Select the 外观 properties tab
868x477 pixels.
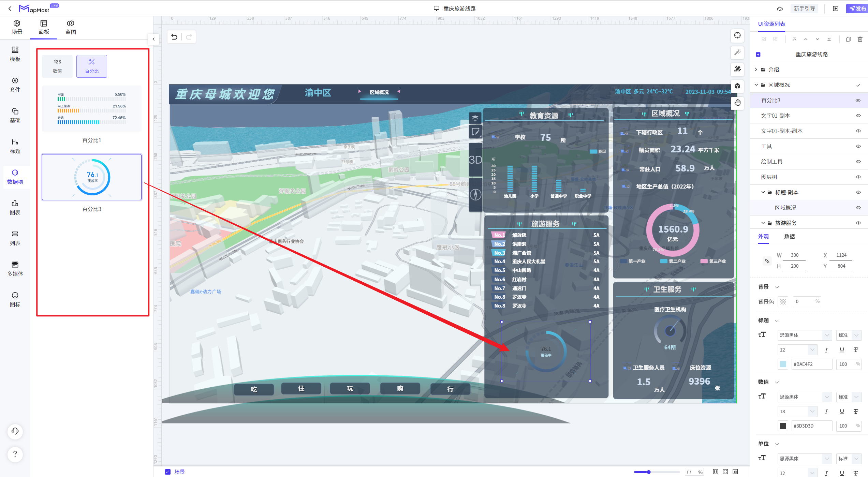click(763, 236)
